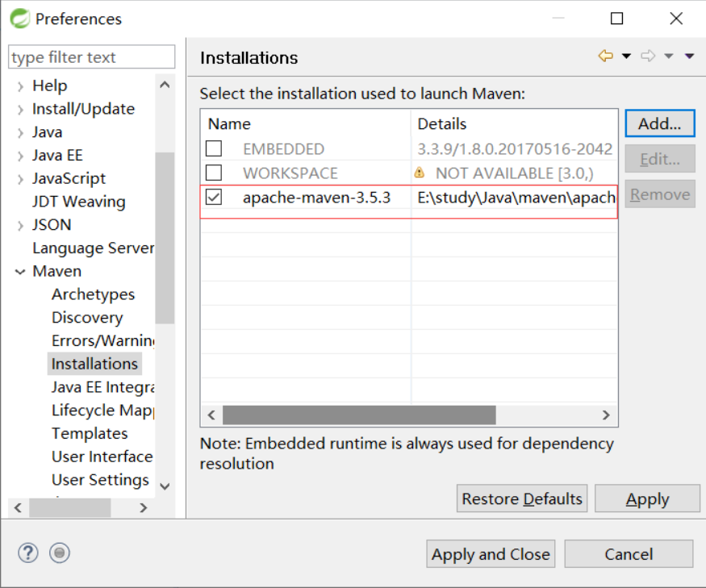Select Language Server preference page

point(94,248)
